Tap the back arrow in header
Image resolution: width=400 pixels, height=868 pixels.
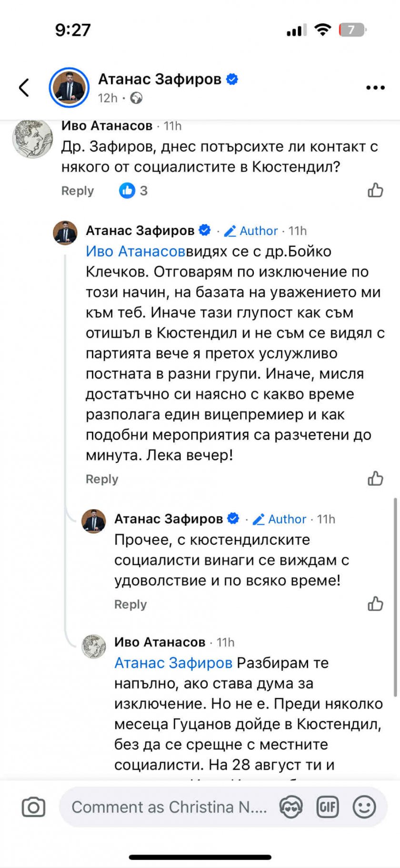(x=24, y=88)
